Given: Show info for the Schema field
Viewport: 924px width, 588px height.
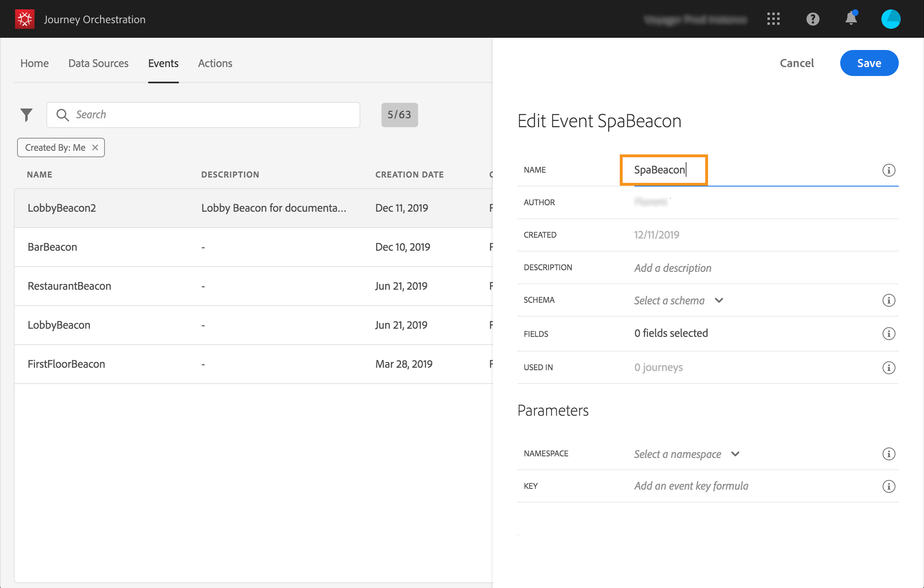Looking at the screenshot, I should pyautogui.click(x=889, y=300).
